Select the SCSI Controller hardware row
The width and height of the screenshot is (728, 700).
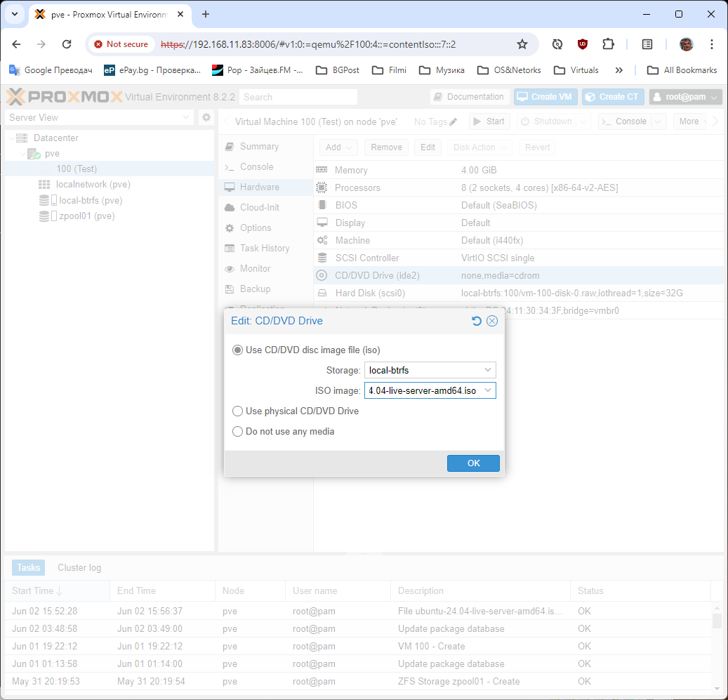[x=519, y=258]
